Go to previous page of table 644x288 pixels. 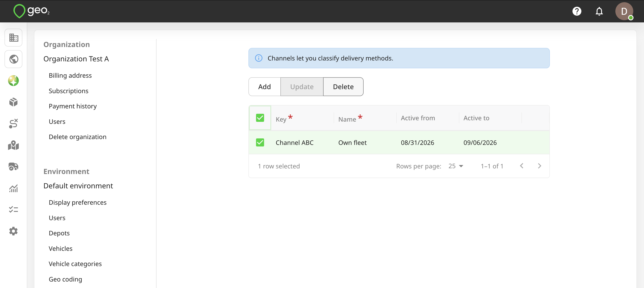[x=521, y=166]
